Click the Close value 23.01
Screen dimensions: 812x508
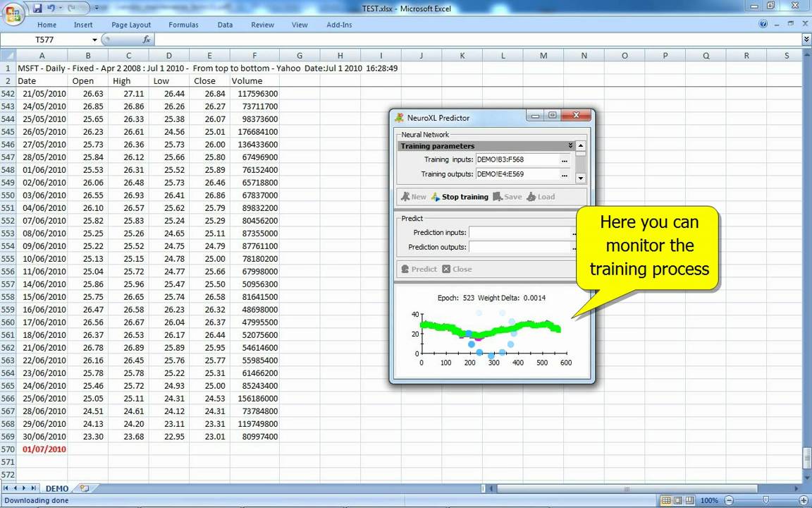point(209,437)
